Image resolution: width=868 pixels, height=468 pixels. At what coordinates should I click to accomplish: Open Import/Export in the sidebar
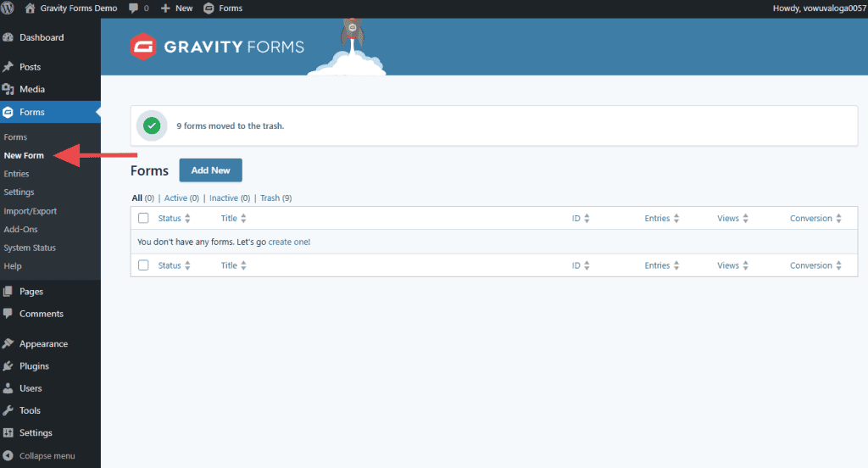[x=31, y=211]
